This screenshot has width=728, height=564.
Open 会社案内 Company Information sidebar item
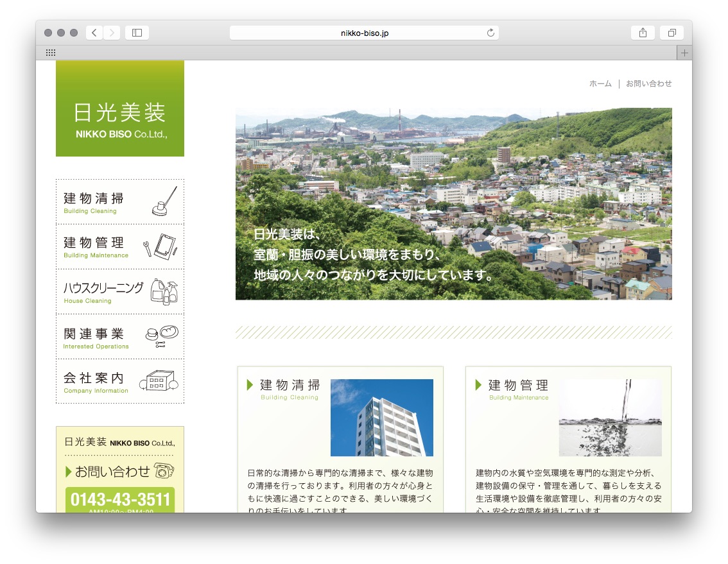pyautogui.click(x=120, y=382)
